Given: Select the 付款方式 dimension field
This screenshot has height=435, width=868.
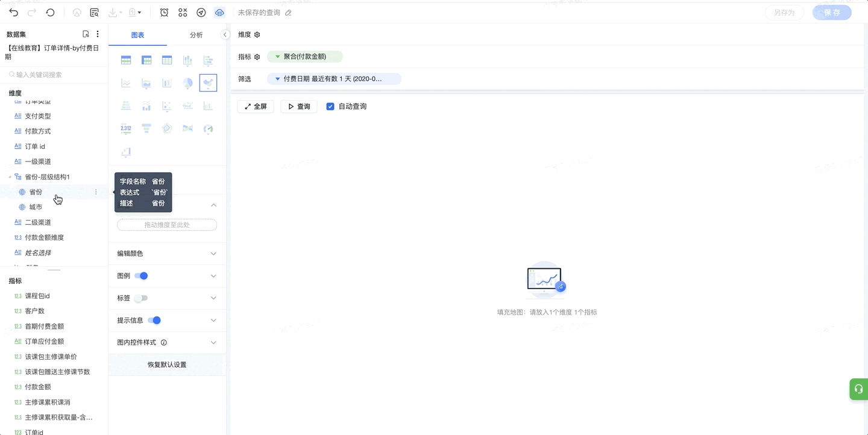Looking at the screenshot, I should (x=37, y=131).
